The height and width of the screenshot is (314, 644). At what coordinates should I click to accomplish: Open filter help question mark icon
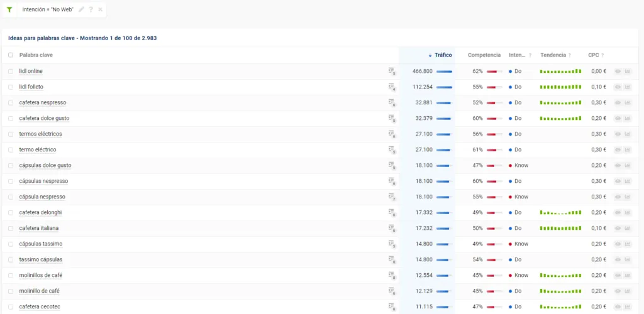(91, 9)
